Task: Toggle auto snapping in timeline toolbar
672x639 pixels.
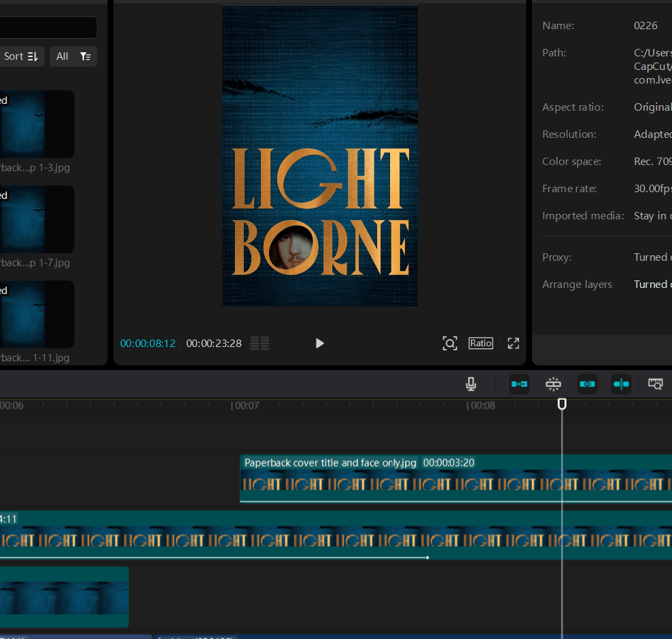Action: [x=553, y=384]
